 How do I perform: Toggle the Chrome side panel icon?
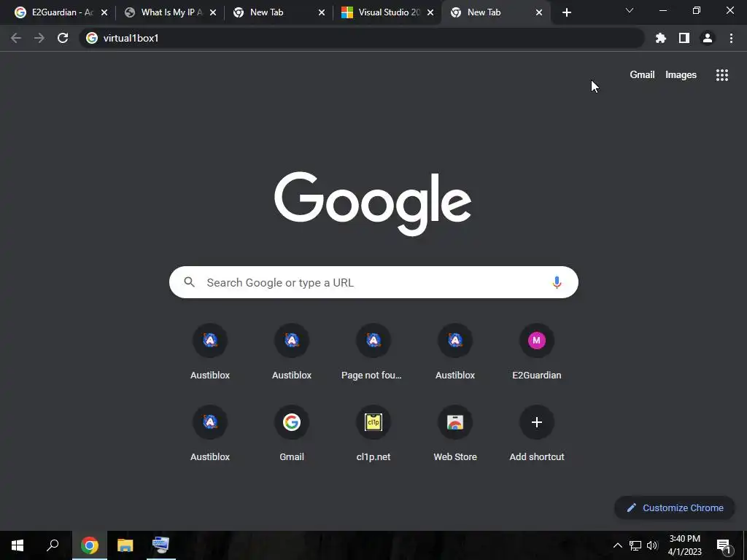(x=684, y=38)
